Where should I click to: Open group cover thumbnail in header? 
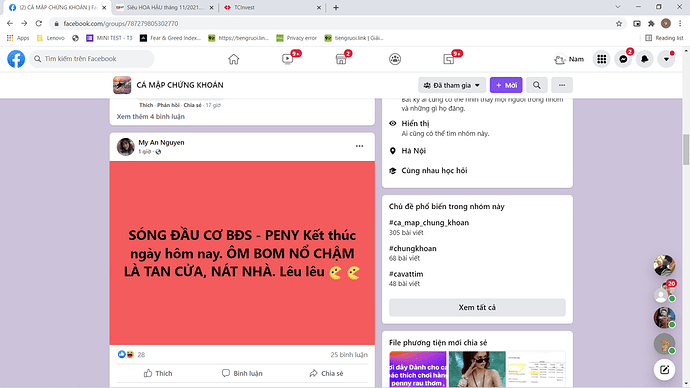click(x=122, y=85)
